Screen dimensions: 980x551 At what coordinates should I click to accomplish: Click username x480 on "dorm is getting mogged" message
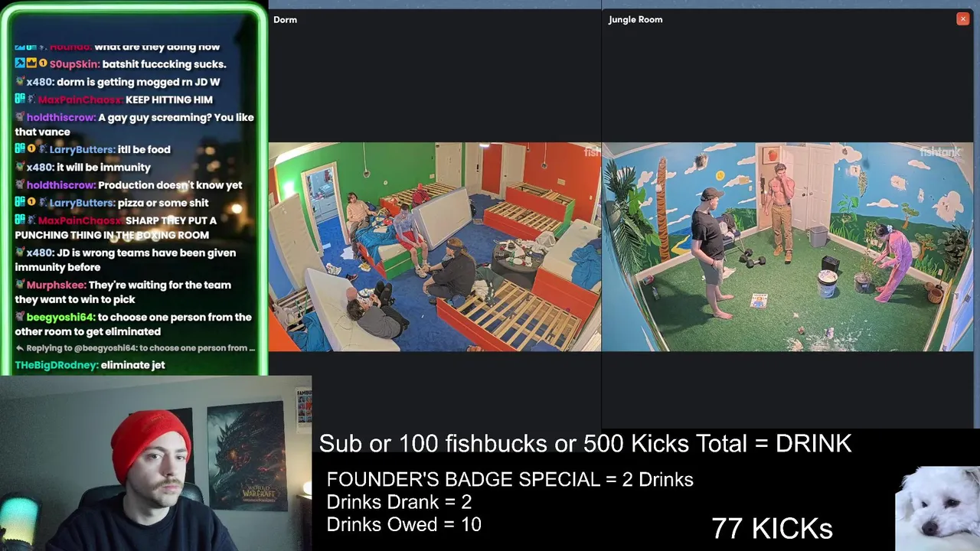point(39,82)
